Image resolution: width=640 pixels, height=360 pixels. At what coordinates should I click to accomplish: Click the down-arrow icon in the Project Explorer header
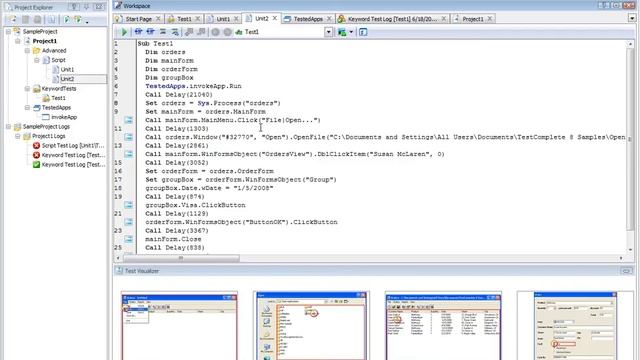86,7
